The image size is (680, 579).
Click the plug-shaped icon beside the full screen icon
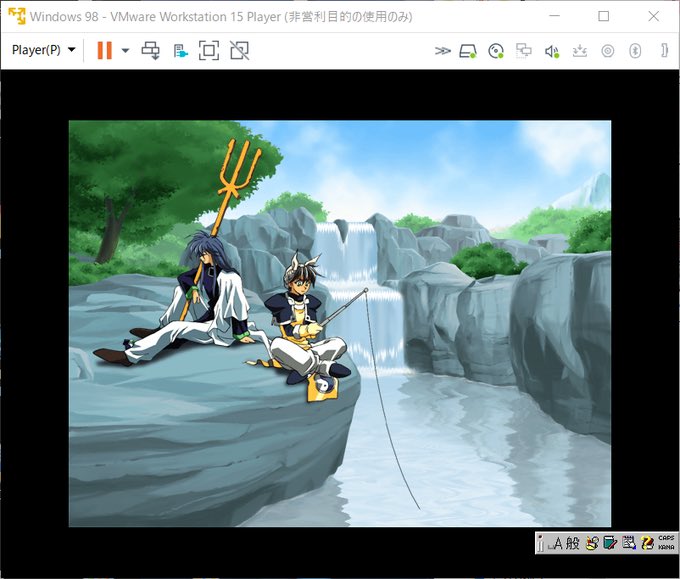(180, 51)
